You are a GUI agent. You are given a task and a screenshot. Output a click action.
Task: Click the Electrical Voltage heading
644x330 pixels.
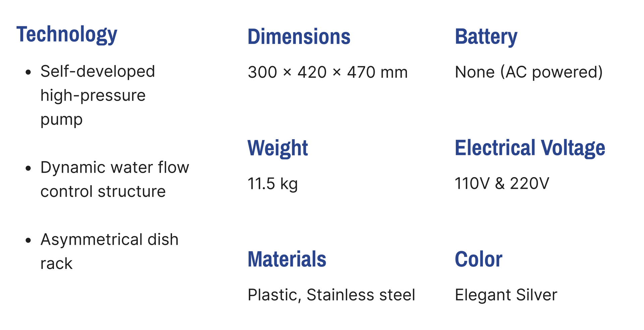(530, 148)
